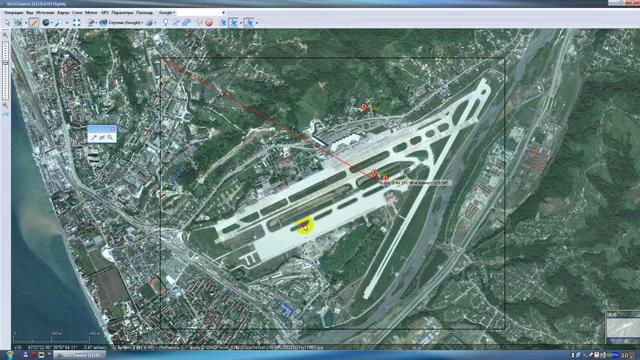Toggle the first blue star marks button

pyautogui.click(x=223, y=23)
